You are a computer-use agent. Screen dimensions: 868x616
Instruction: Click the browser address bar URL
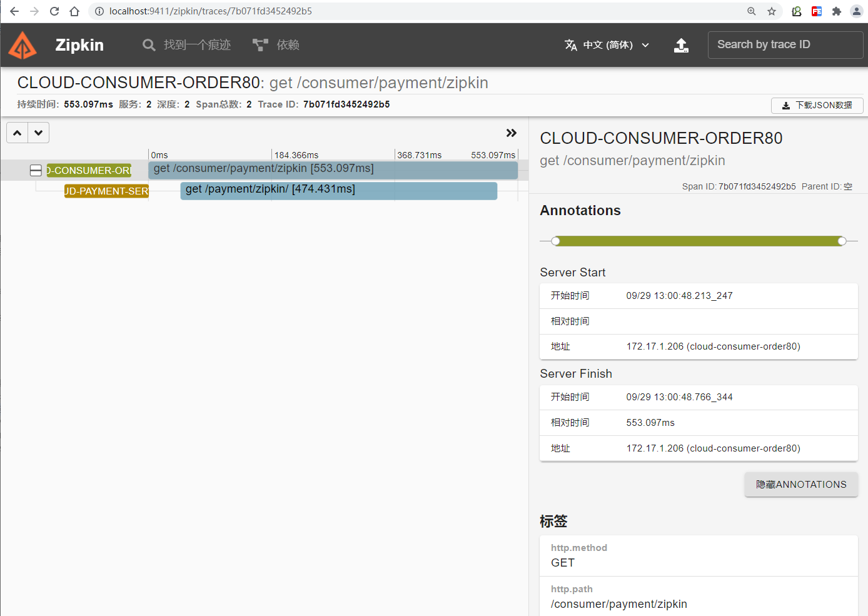211,11
